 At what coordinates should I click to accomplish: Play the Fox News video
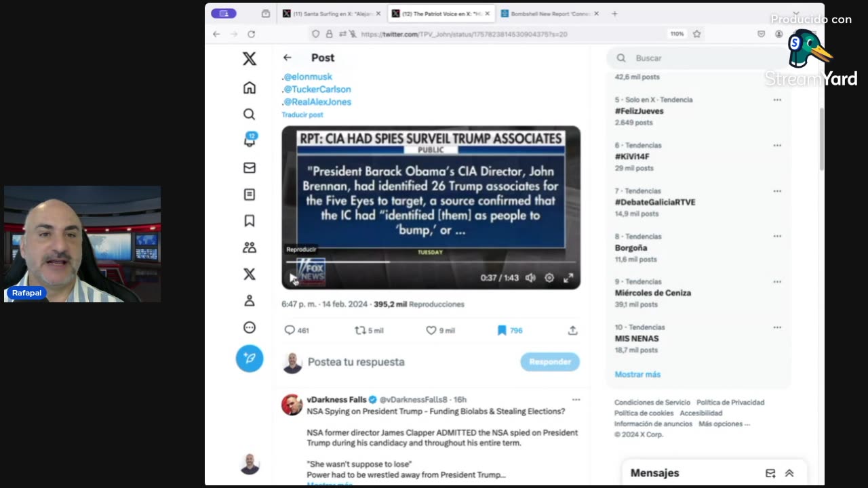(x=293, y=277)
